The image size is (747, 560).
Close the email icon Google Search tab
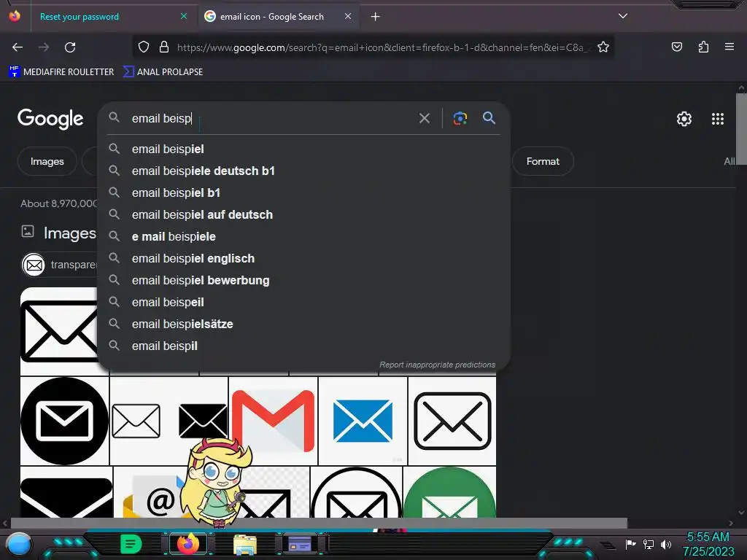(348, 16)
